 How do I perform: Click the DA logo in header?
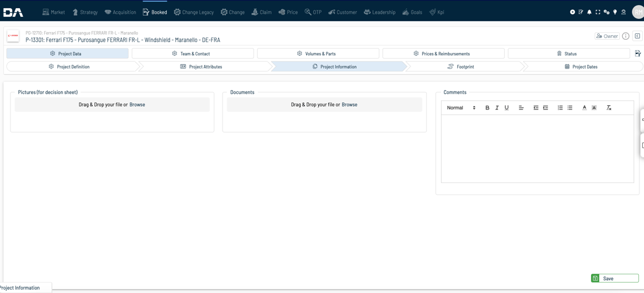tap(13, 12)
